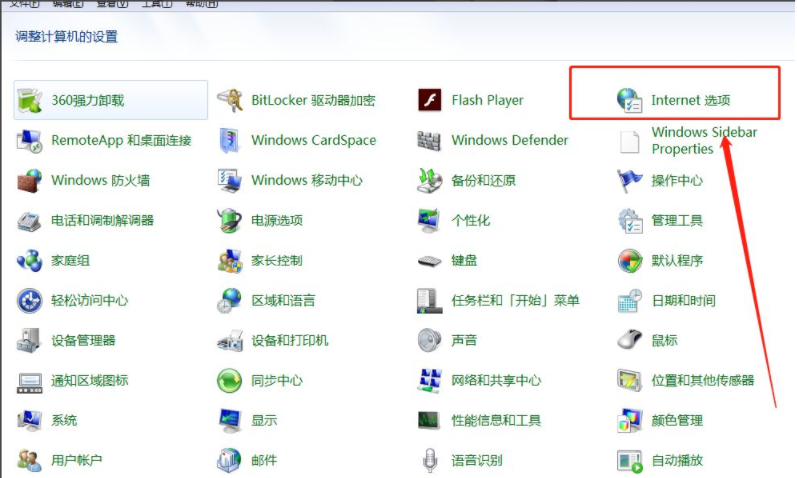Open the BitLocker 驱动器加密 icon
797x478 pixels.
point(230,100)
